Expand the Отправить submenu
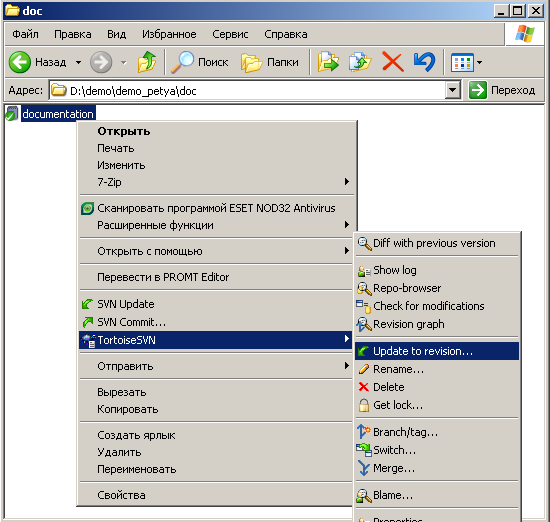The height and width of the screenshot is (522, 550). click(347, 366)
